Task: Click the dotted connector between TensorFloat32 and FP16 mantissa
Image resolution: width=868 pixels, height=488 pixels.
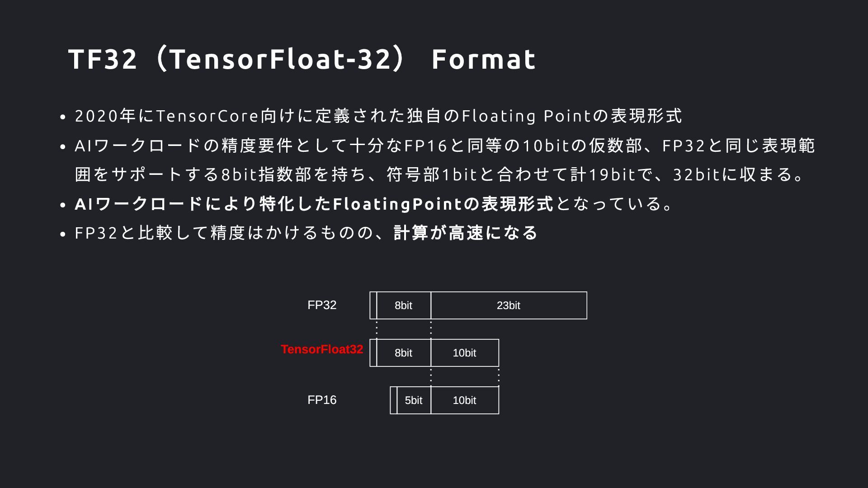Action: (x=499, y=376)
